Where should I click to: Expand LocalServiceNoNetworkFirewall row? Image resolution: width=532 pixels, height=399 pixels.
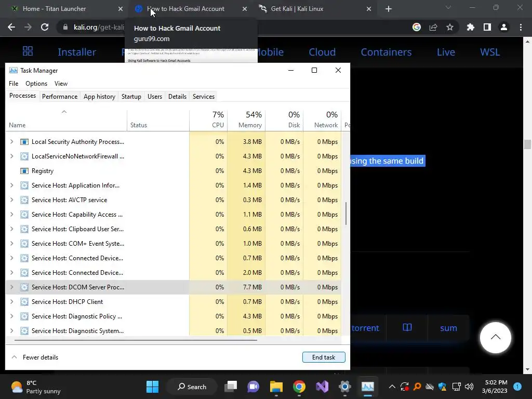(12, 156)
